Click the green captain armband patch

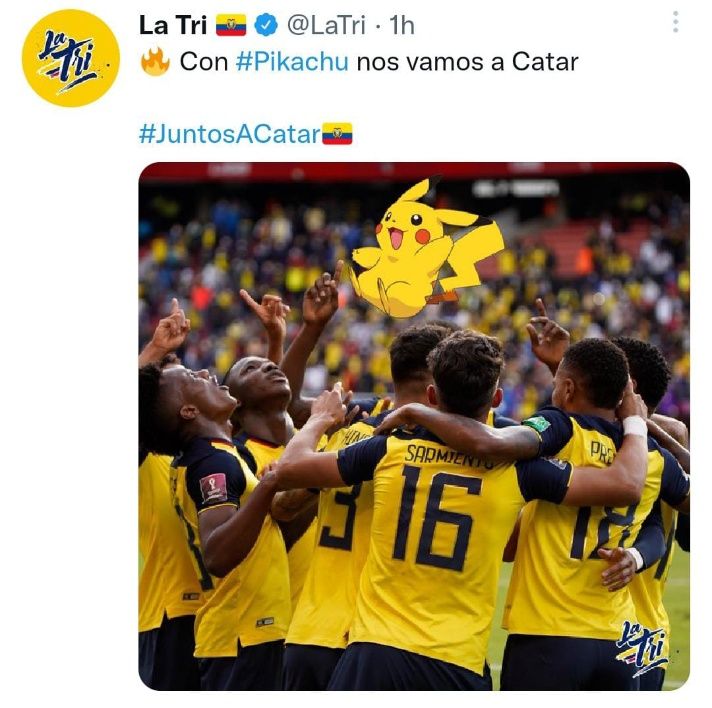[538, 424]
